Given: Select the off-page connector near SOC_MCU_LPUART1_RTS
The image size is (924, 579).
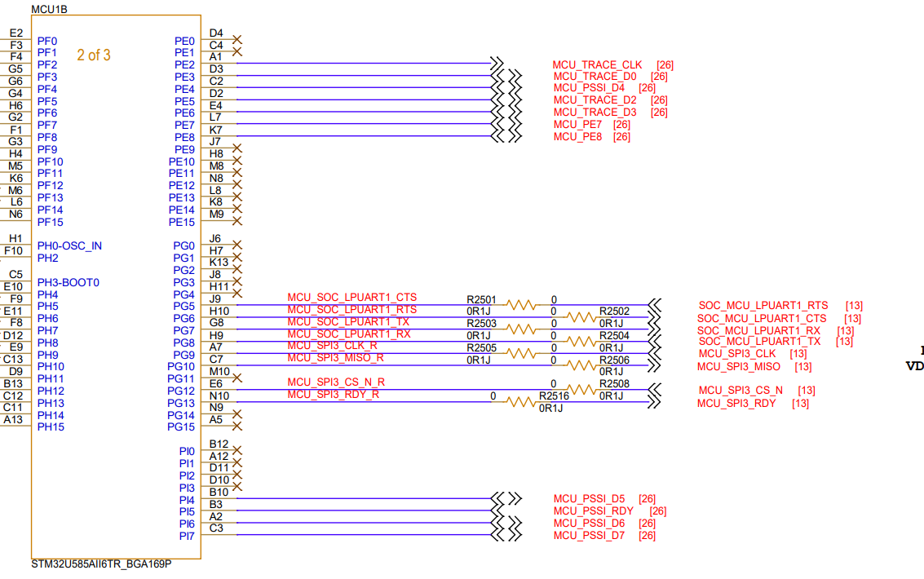Looking at the screenshot, I should point(655,305).
